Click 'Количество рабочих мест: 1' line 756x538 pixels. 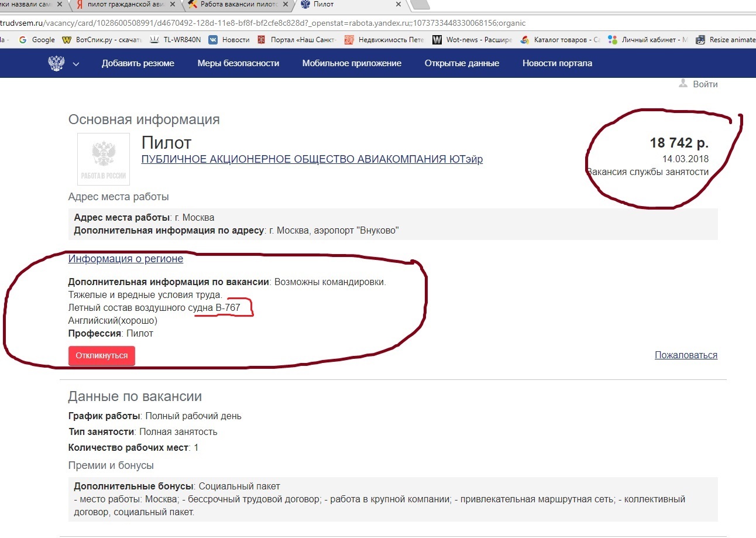pyautogui.click(x=133, y=448)
